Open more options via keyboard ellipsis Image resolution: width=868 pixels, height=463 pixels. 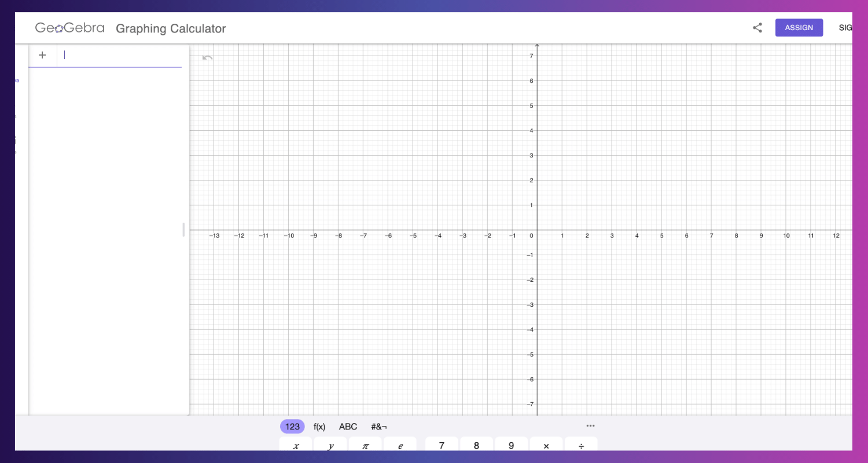pos(590,426)
